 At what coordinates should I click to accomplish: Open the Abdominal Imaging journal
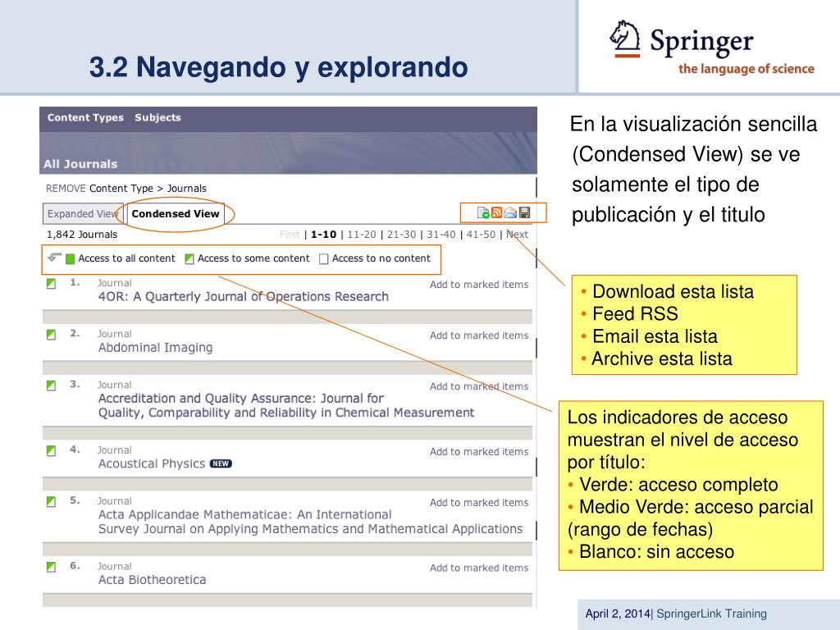tap(155, 347)
